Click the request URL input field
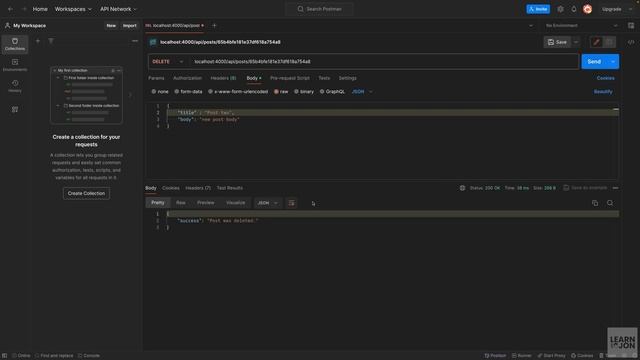Viewport: 640px width, 360px height. (384, 62)
